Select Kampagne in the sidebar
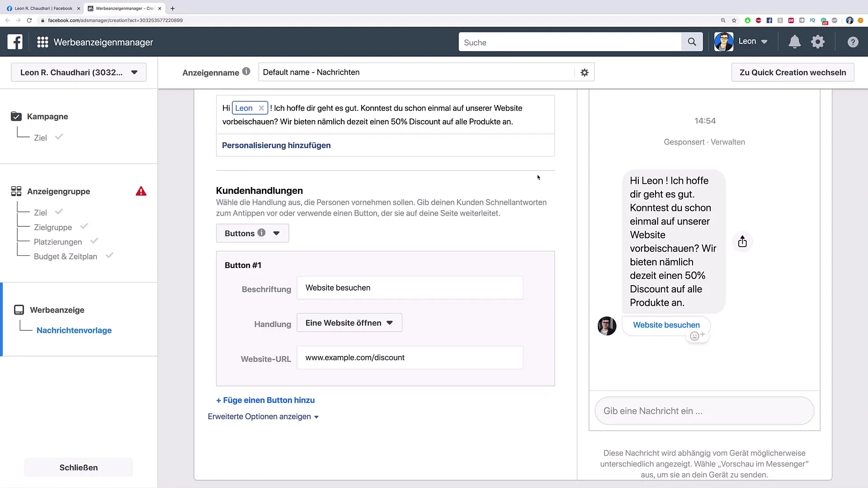Screen dimensions: 868x488 (x=47, y=117)
